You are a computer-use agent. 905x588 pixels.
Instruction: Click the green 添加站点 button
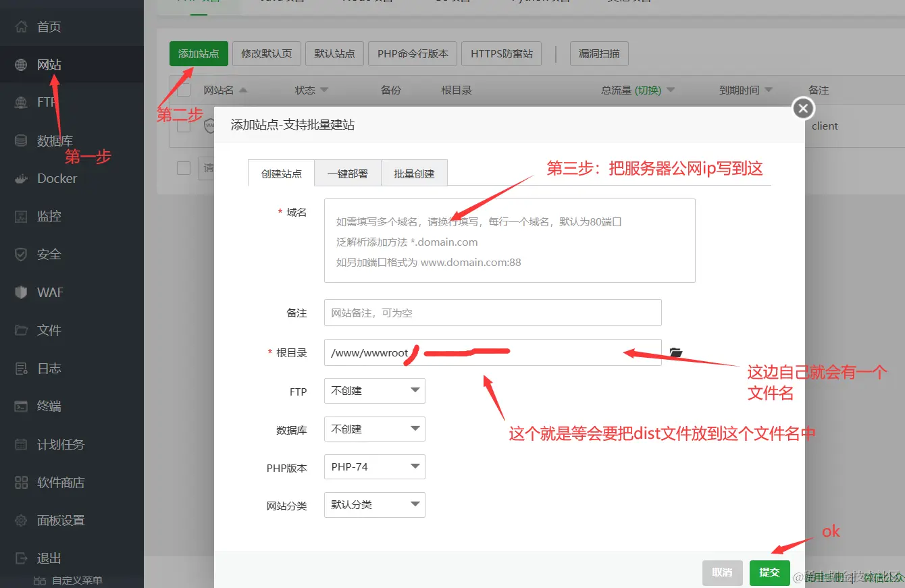199,53
